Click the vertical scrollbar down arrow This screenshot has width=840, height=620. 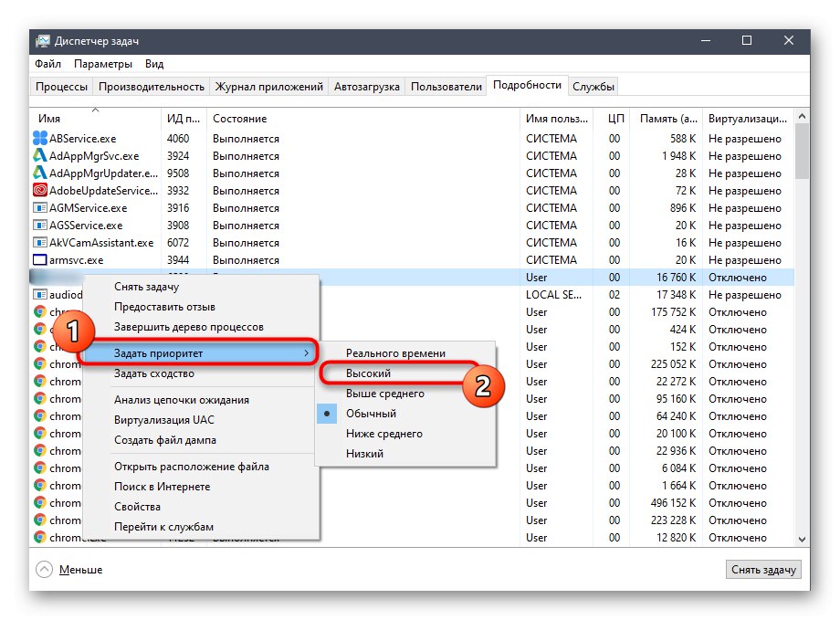[x=802, y=540]
